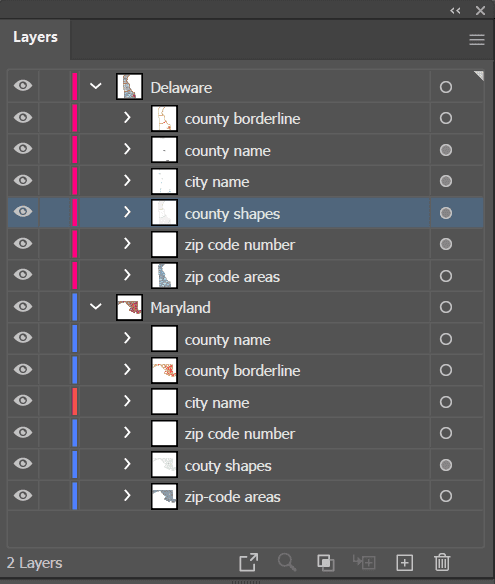Hide the Delaware layer via eye icon
The height and width of the screenshot is (584, 495).
point(23,86)
